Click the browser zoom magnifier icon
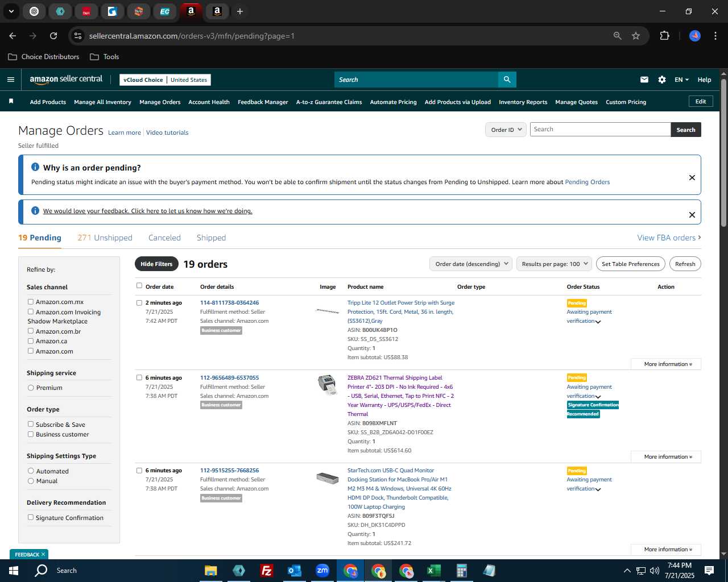728x582 pixels. click(x=618, y=36)
